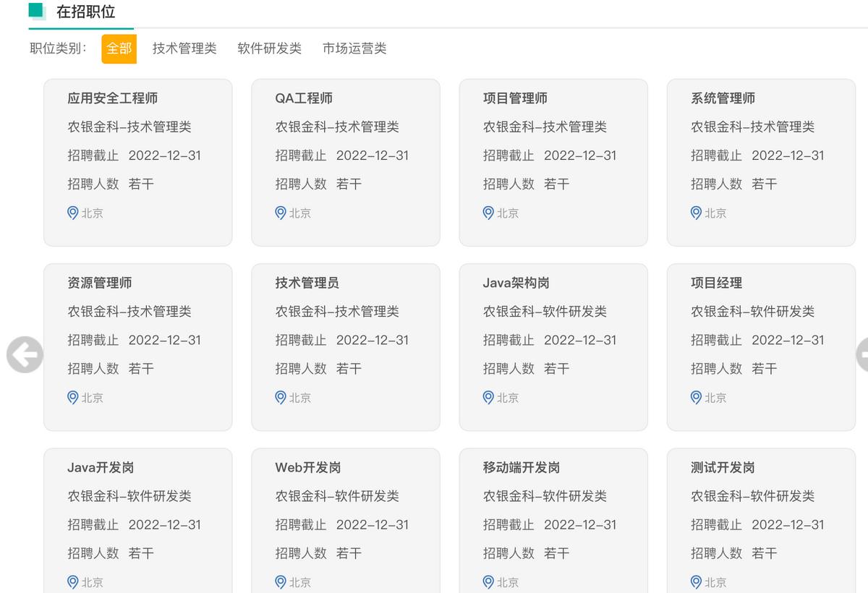Open the 项目经理 job title
The height and width of the screenshot is (593, 868).
(x=716, y=283)
